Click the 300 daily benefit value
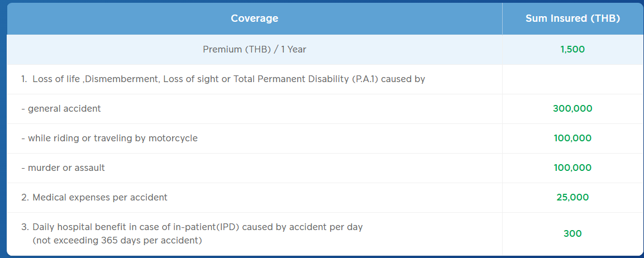The height and width of the screenshot is (258, 644). coord(573,234)
